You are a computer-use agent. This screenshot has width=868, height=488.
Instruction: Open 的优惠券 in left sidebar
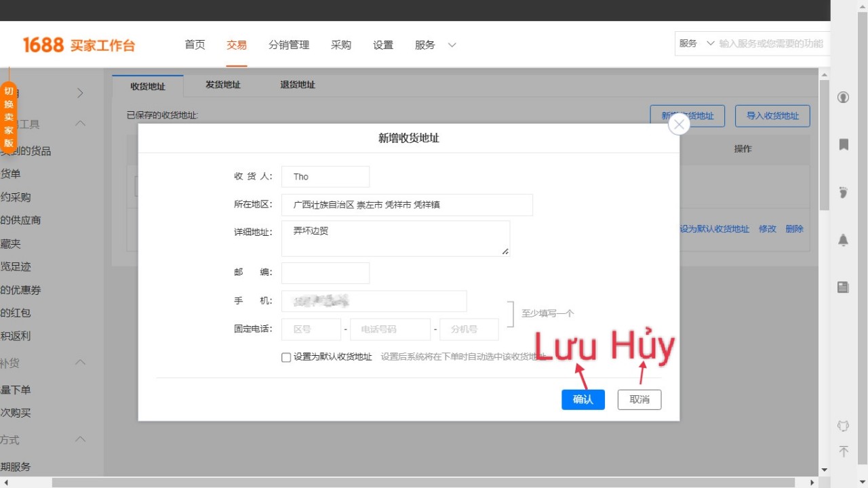click(20, 289)
